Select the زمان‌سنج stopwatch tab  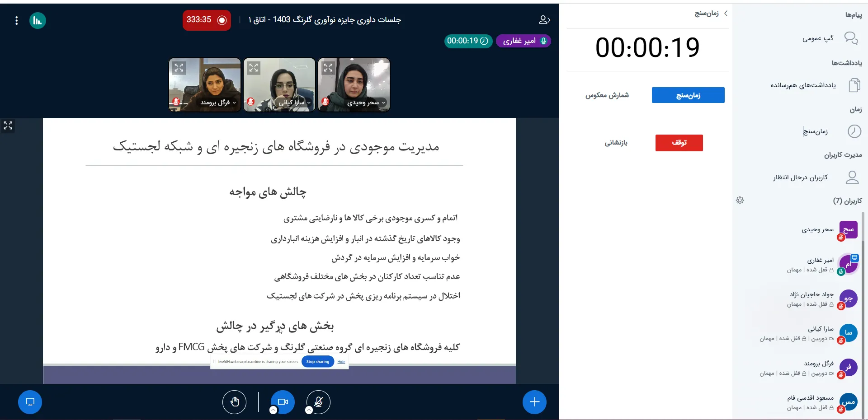coord(688,95)
